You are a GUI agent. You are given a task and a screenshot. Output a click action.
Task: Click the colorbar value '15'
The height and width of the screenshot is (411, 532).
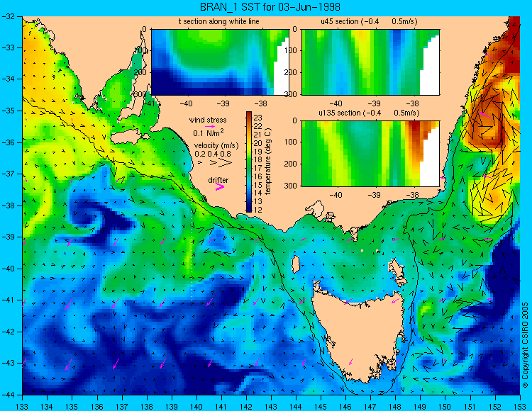coord(258,185)
